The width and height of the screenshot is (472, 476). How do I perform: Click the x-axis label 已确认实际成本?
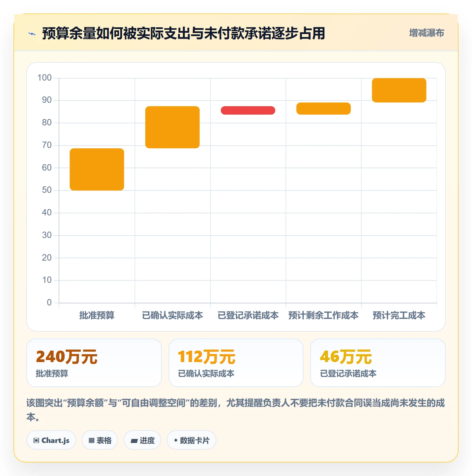(x=172, y=315)
